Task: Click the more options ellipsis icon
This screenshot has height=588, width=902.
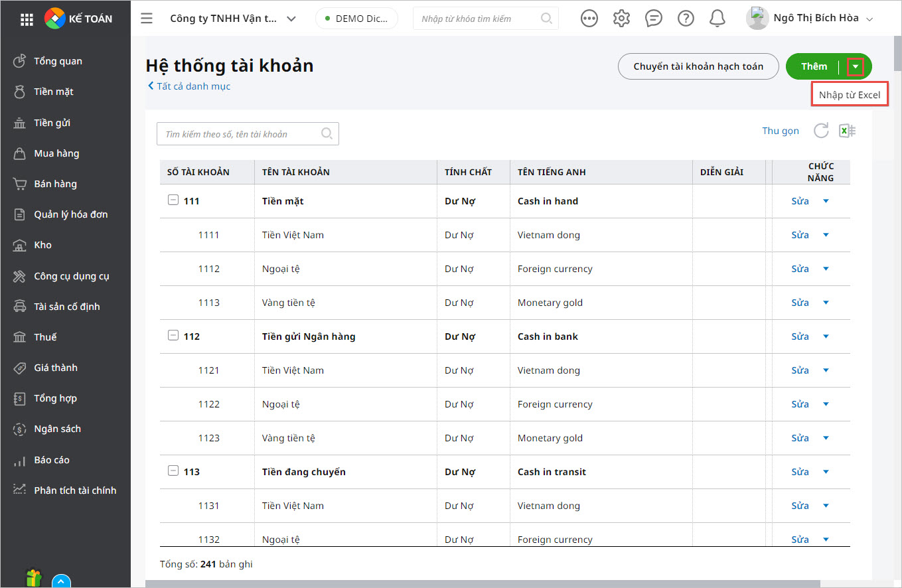Action: click(x=589, y=19)
